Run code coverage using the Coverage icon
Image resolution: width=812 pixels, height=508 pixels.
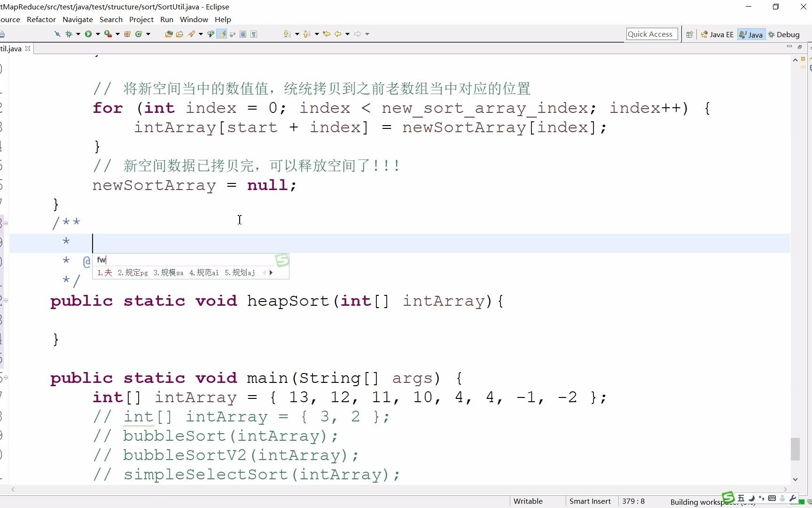(x=107, y=33)
